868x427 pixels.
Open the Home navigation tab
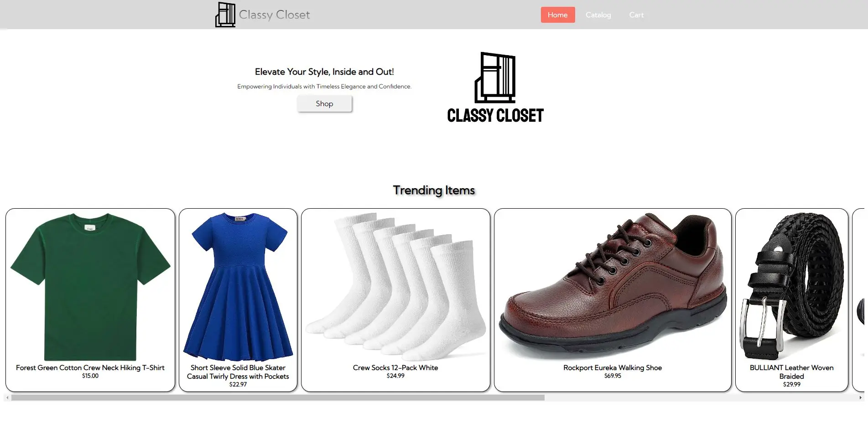coord(557,15)
